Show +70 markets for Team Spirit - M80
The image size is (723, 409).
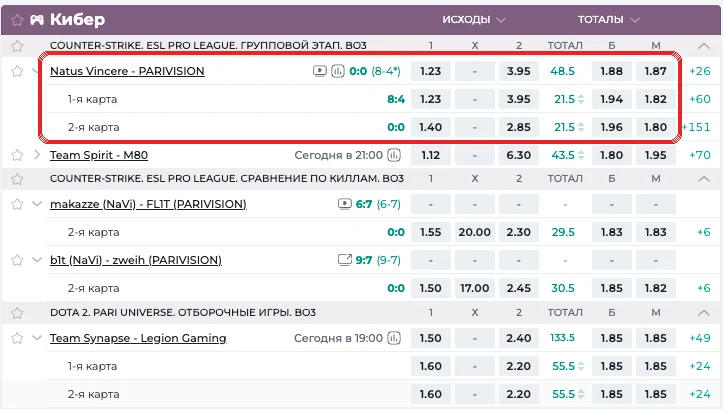699,155
